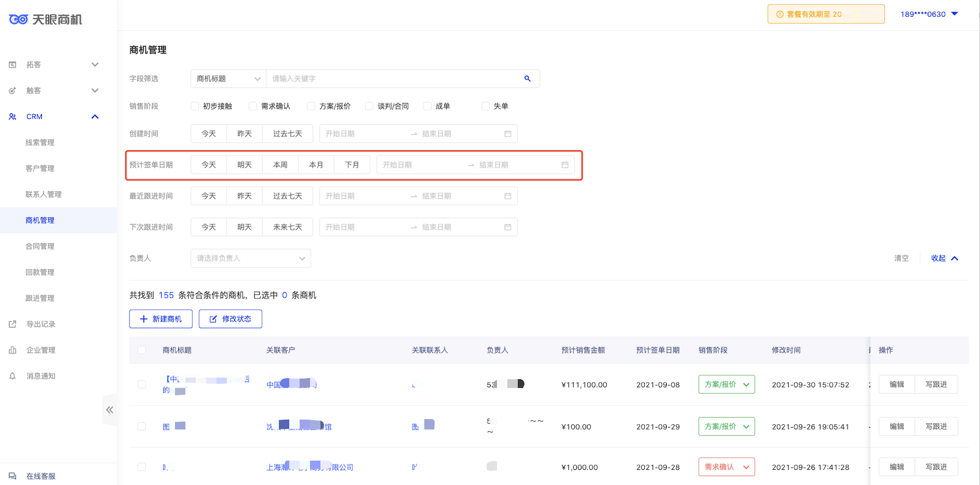Select 本月 in 预计签单日期 filter
This screenshot has height=485, width=980.
tap(316, 165)
